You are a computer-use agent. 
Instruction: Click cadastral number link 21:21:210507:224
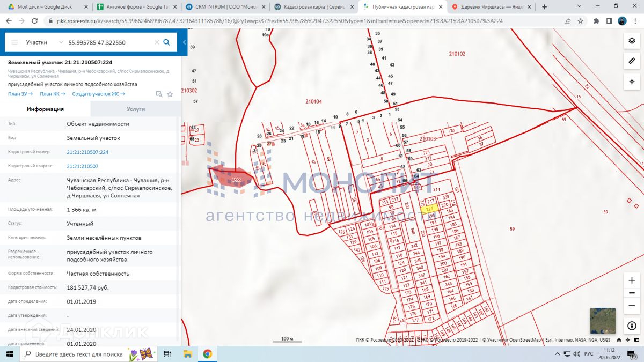pos(87,152)
